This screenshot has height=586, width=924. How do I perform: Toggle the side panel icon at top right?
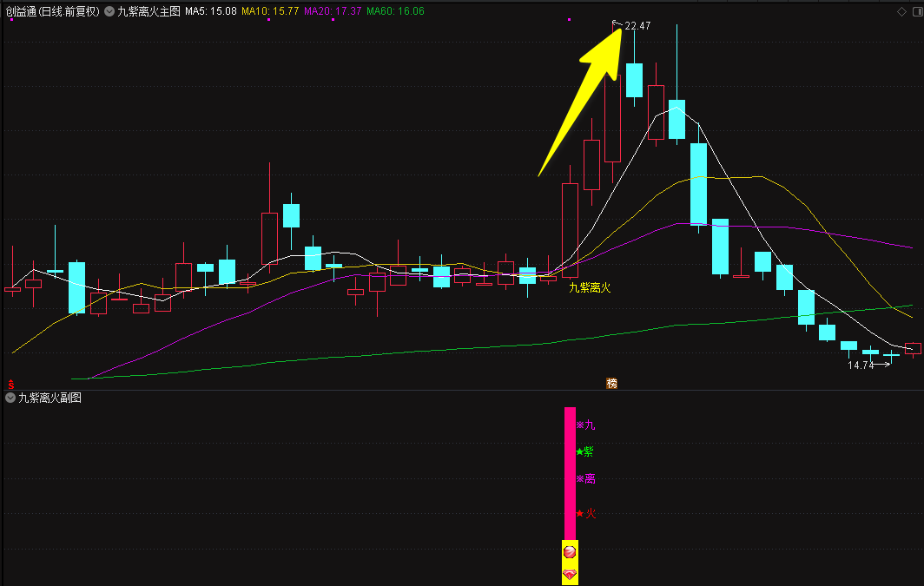click(917, 12)
